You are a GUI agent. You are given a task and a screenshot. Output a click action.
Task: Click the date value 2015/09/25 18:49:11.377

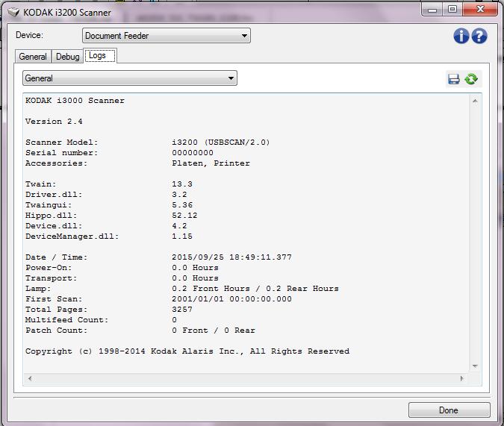coord(231,257)
